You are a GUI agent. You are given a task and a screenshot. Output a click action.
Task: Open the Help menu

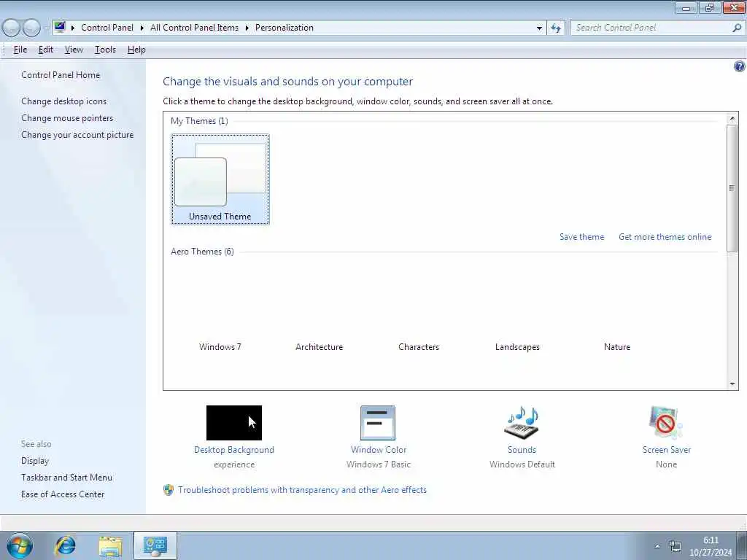(136, 50)
